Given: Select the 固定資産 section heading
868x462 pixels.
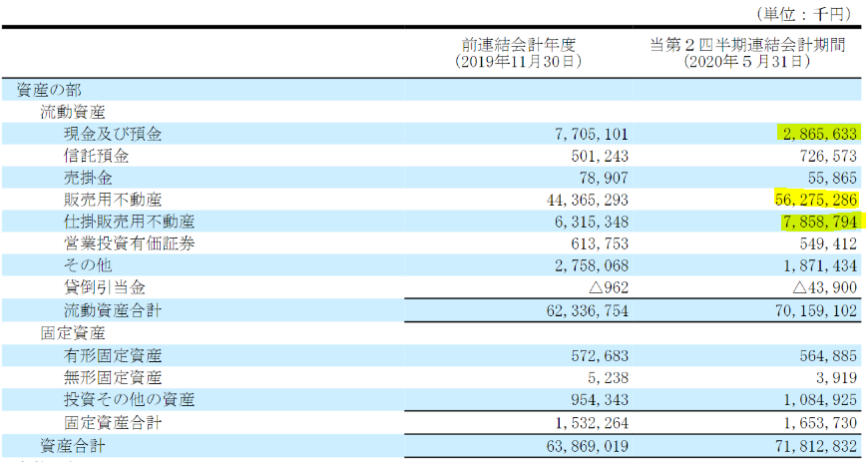Looking at the screenshot, I should pos(73,333).
